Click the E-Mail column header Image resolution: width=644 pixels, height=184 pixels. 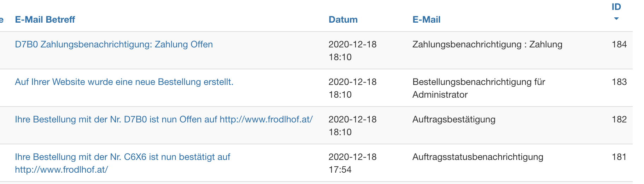pos(426,20)
